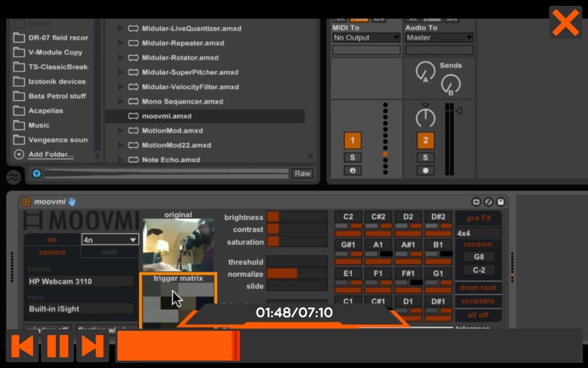
Task: Switch to the camera tab
Action: [x=52, y=252]
